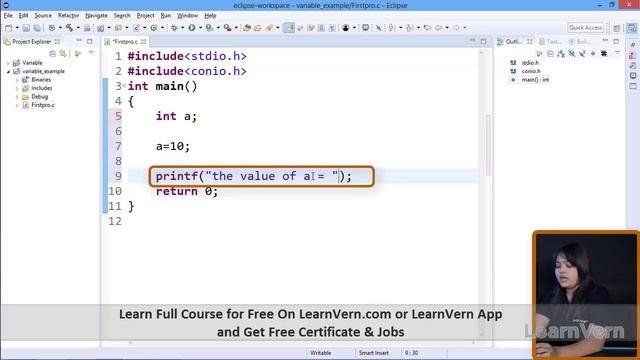This screenshot has height=360, width=640.
Task: Open the Project Explorer view menu
Action: click(91, 53)
